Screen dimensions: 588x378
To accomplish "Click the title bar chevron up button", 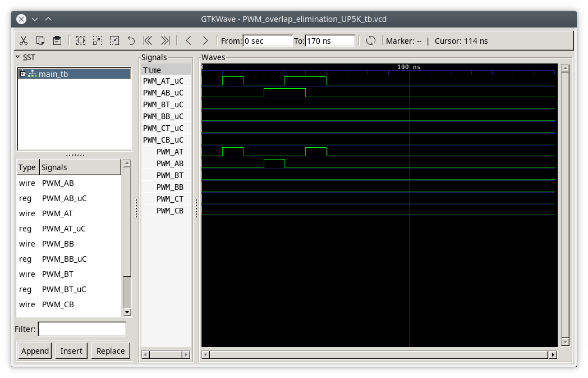I will 48,19.
